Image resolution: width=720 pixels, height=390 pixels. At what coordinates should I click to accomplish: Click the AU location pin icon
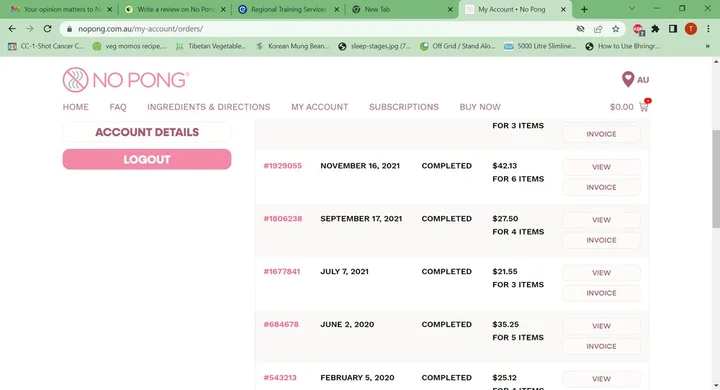click(x=628, y=79)
